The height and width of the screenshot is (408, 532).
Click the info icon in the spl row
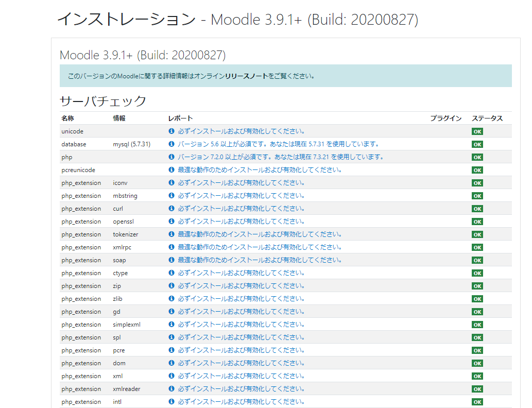click(x=171, y=337)
